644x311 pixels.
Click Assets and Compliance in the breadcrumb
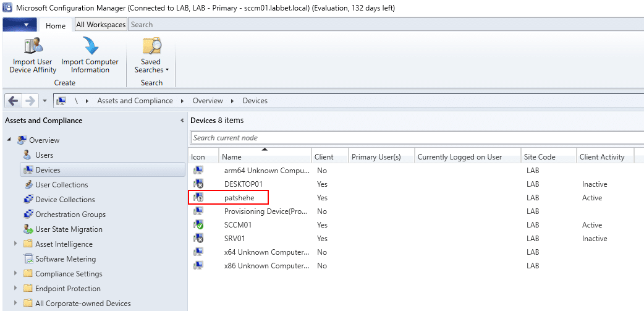[135, 101]
